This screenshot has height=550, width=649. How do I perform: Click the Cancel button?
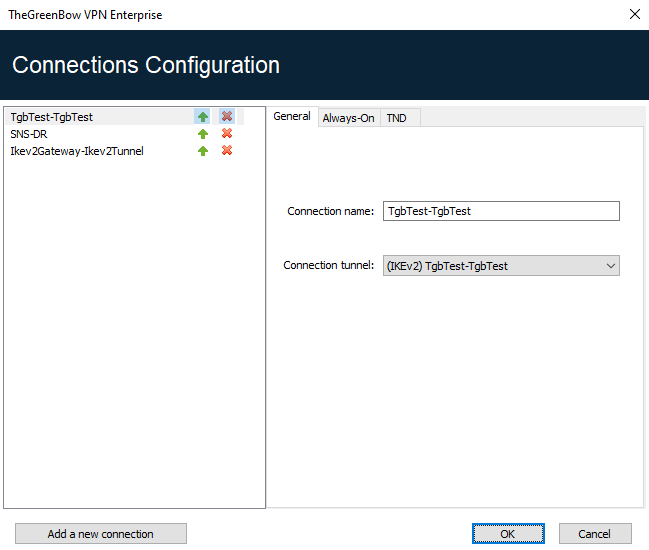595,534
